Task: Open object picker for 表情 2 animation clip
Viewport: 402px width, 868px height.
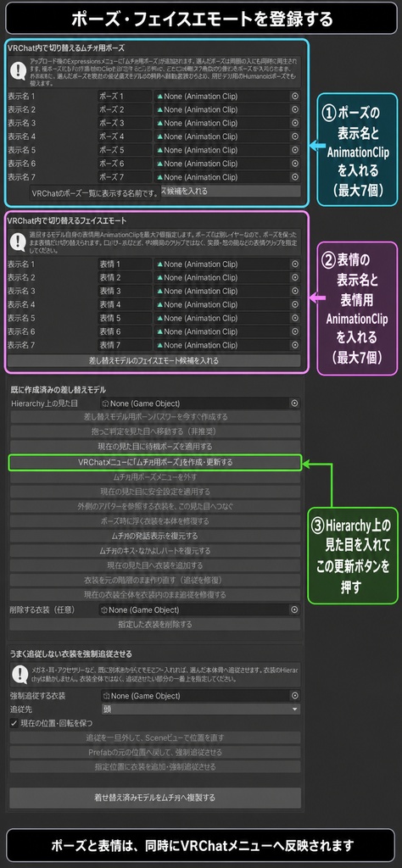Action: tap(294, 277)
